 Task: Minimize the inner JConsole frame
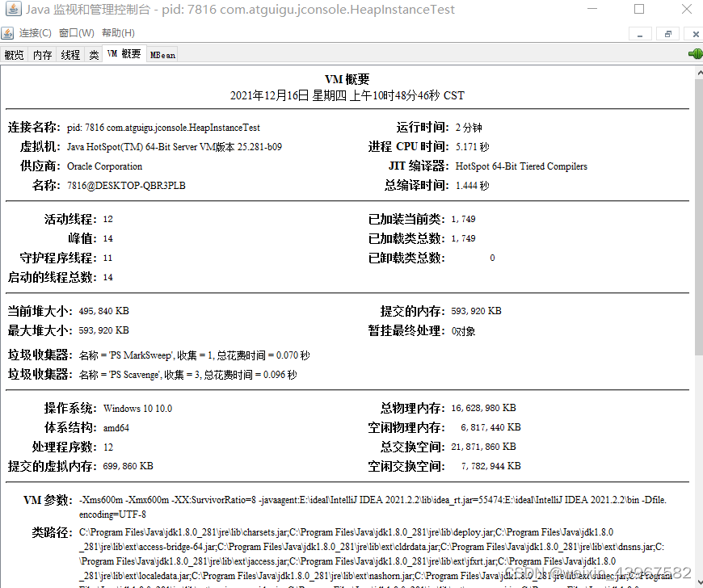[640, 34]
